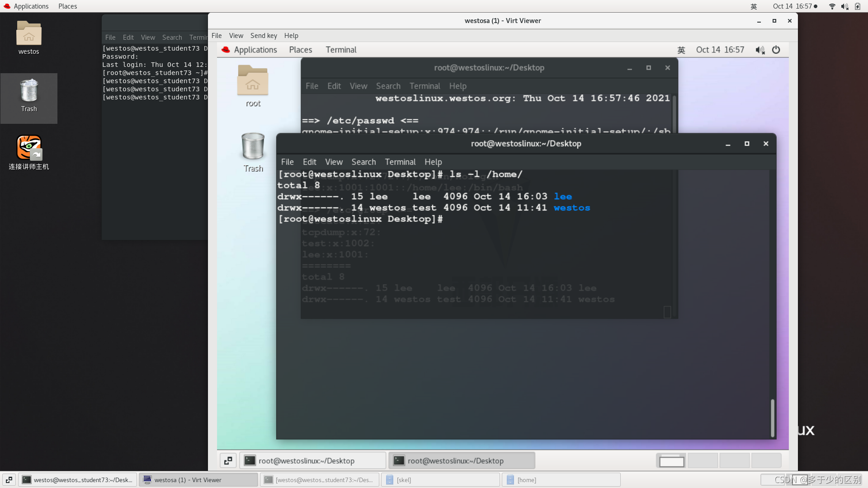Toggle the guest 英 input method indicator
868x488 pixels.
tap(681, 50)
